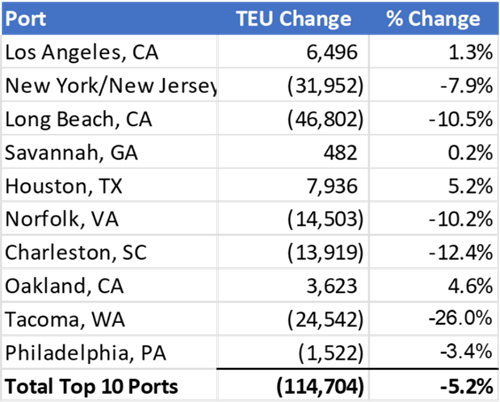This screenshot has height=402, width=500.
Task: Click the -26.0% change value
Action: point(460,318)
